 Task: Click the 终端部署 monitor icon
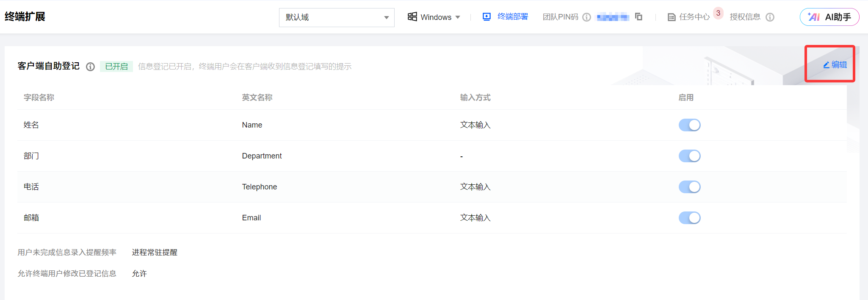[x=487, y=17]
